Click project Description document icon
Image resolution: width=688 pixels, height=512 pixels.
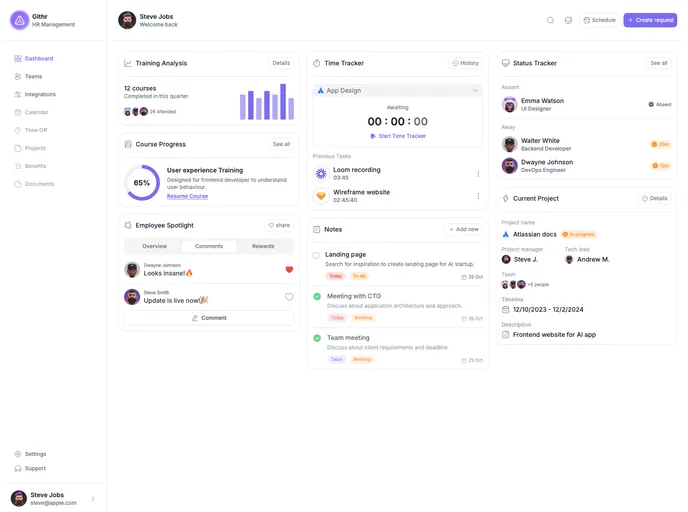point(505,335)
